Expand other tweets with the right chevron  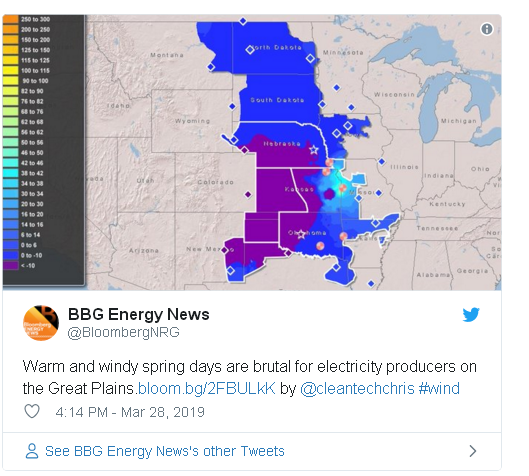pos(473,451)
